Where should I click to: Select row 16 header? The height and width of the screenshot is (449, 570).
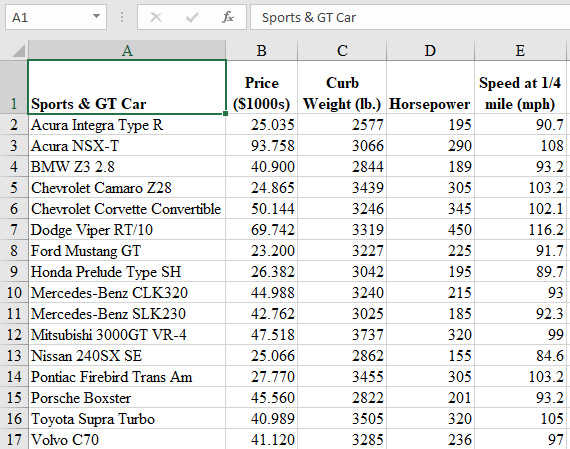[x=14, y=418]
